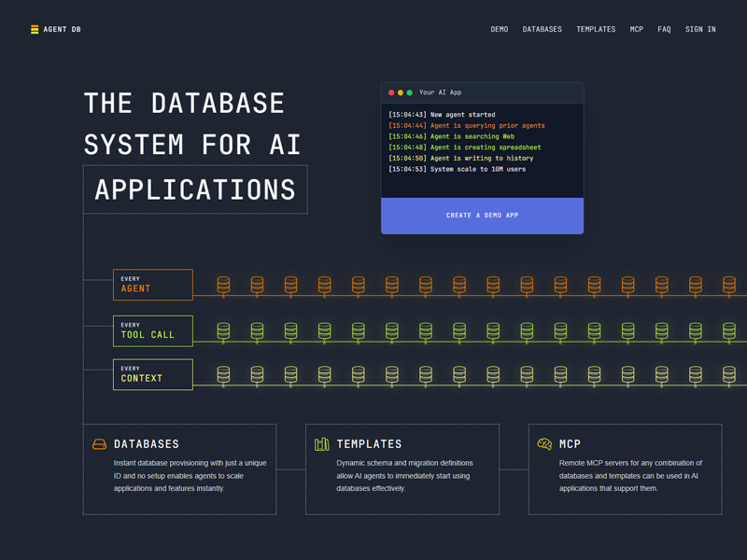Click first yellow database icon in Context row
Image resolution: width=747 pixels, height=560 pixels.
[223, 374]
